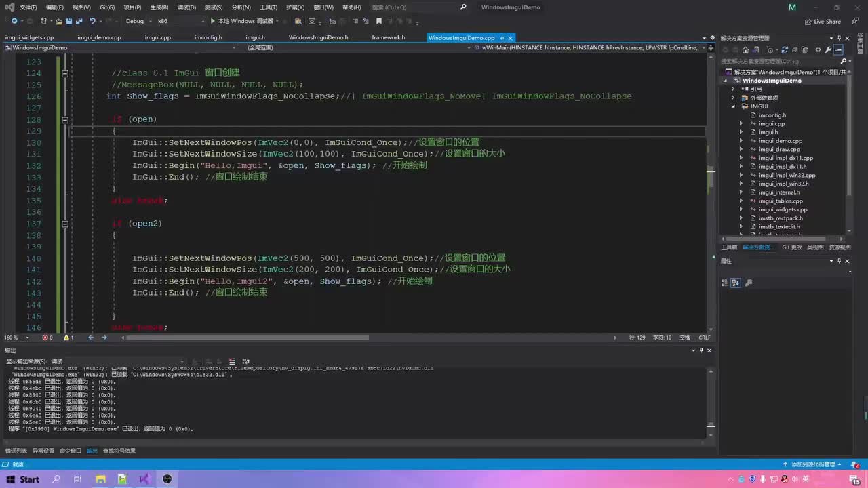Select imgui_tables.cpp in Solution Explorer
The width and height of the screenshot is (868, 488).
pyautogui.click(x=781, y=201)
